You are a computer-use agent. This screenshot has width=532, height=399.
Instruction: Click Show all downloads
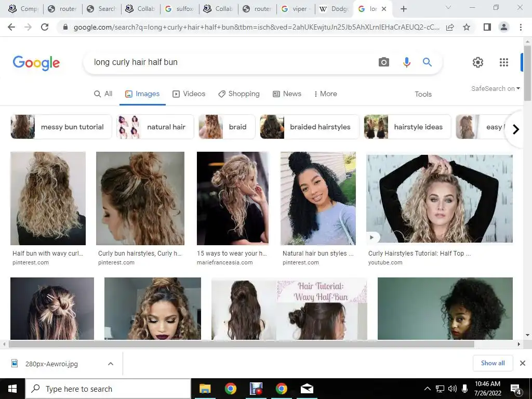[x=493, y=363]
